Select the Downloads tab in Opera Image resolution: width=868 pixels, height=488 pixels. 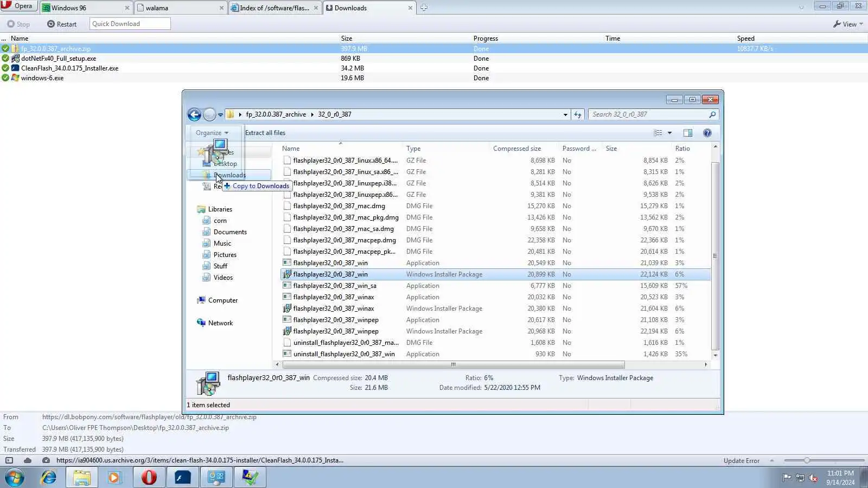tap(369, 8)
